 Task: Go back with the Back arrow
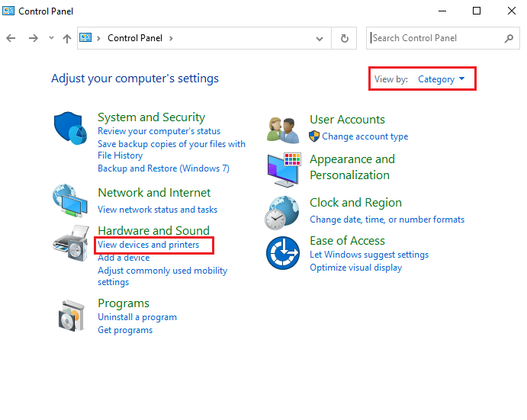(11, 38)
